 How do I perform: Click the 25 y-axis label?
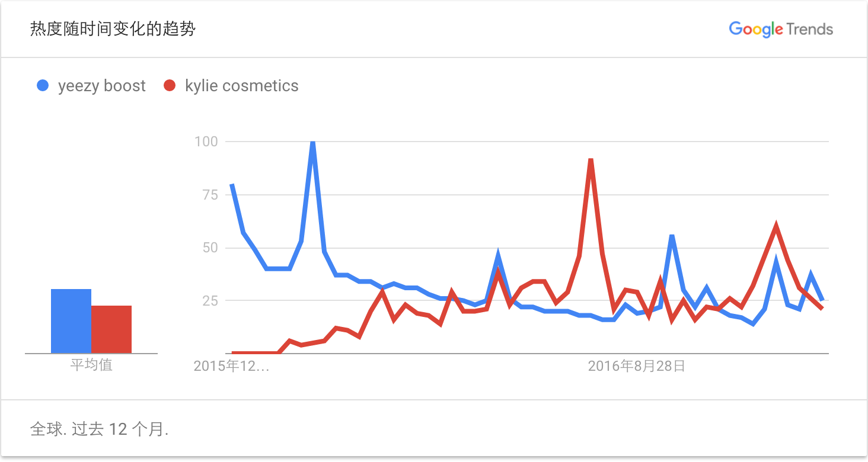209,301
